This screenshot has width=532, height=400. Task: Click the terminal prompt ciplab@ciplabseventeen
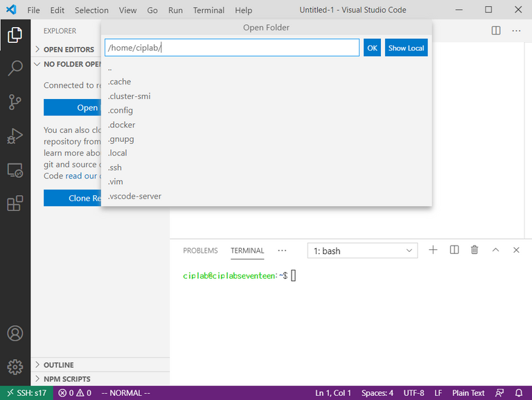tap(229, 275)
